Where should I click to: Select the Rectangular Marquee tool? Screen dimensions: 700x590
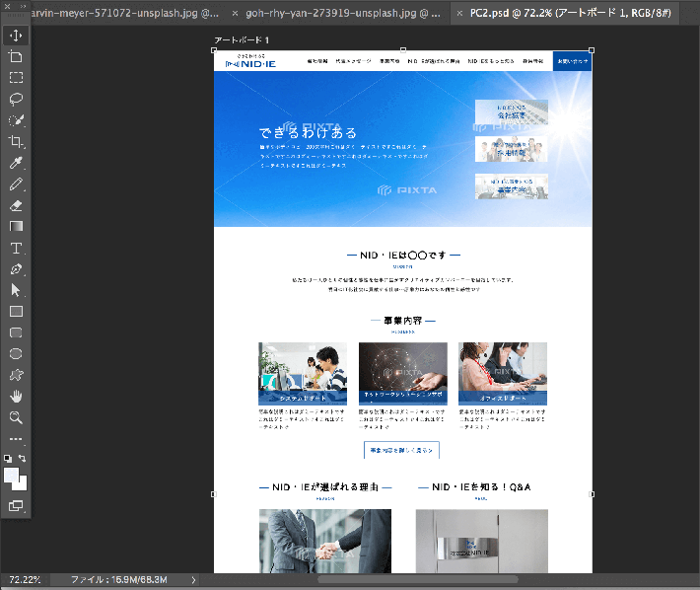[16, 77]
